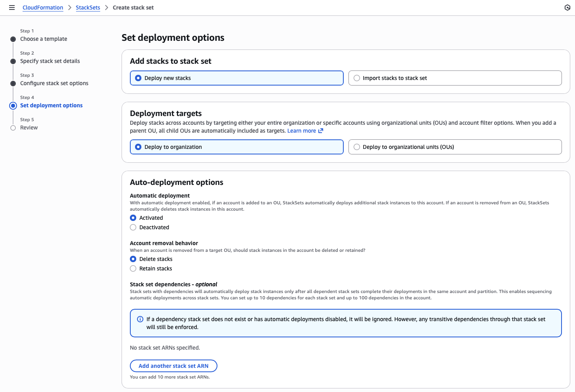575x392 pixels.
Task: Open the Learn more link
Action: (301, 131)
